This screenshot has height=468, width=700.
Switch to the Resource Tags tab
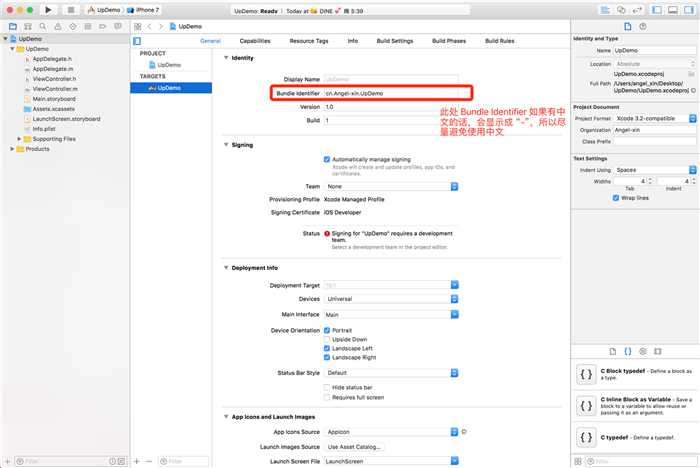tap(309, 41)
